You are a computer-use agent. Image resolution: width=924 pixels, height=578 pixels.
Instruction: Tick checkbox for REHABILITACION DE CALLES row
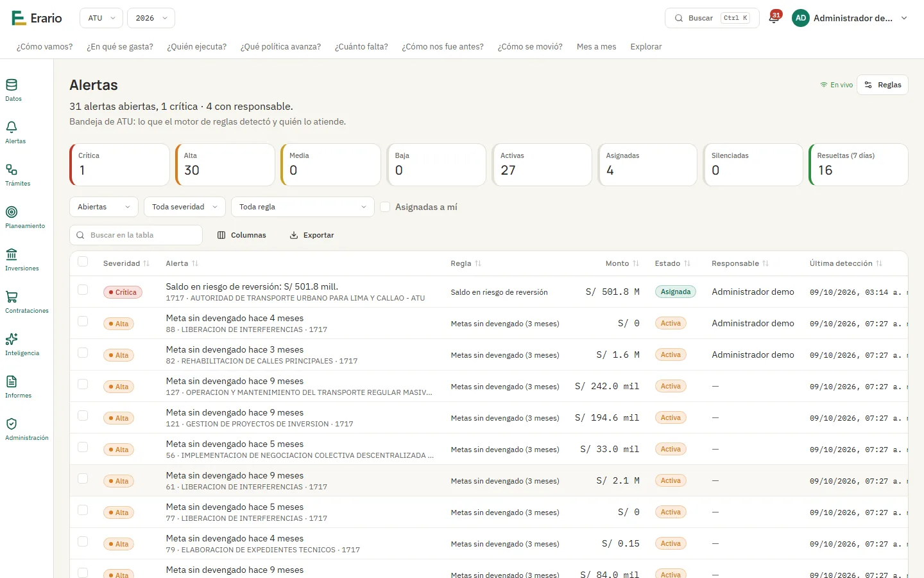pos(83,353)
